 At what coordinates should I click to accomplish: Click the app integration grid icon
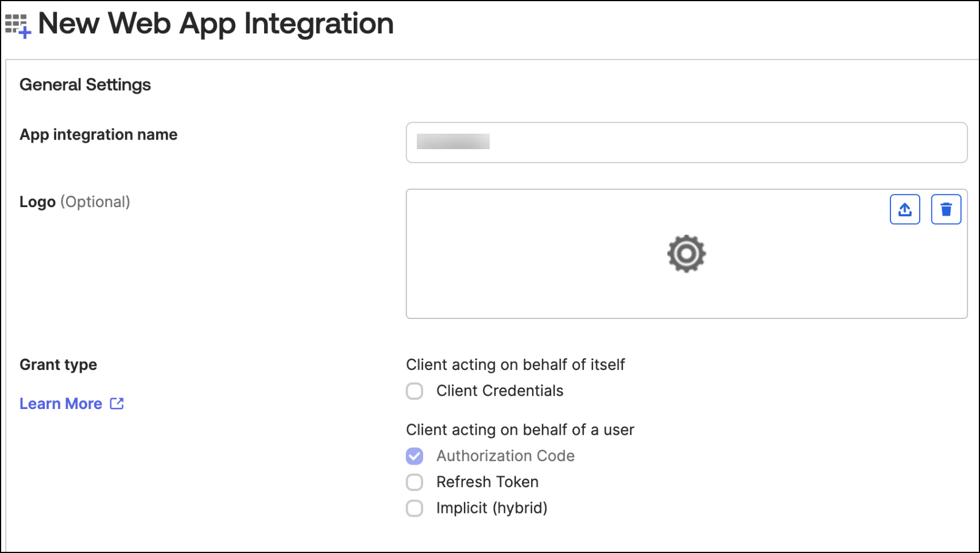[18, 26]
